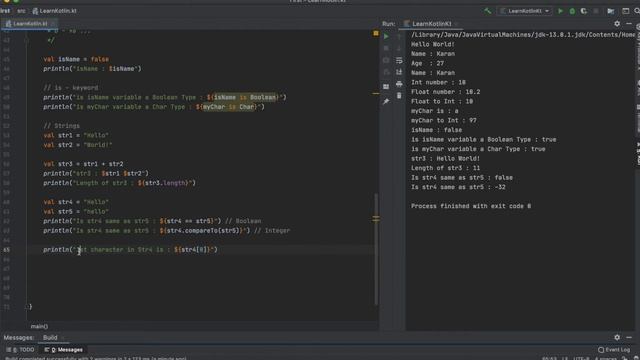Click "Hello World!" console output line
640x360 pixels.
point(433,44)
